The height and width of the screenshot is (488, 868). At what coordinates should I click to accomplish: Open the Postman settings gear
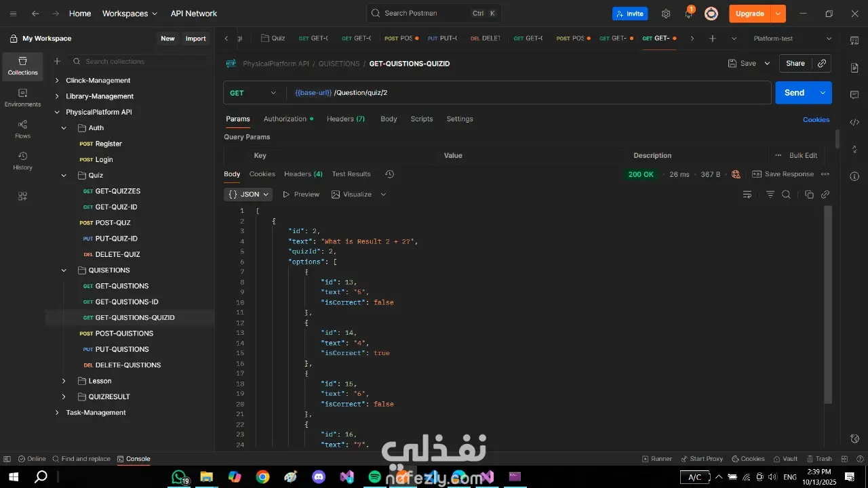666,14
